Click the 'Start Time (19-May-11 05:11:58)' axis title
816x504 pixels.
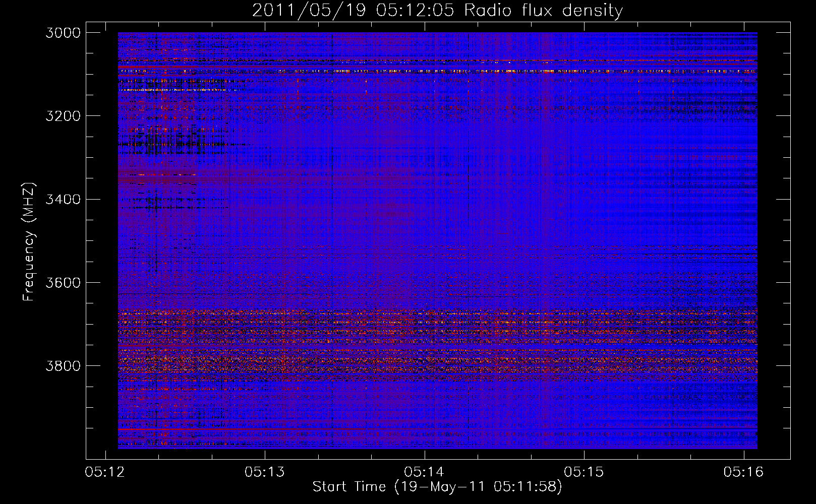[437, 487]
